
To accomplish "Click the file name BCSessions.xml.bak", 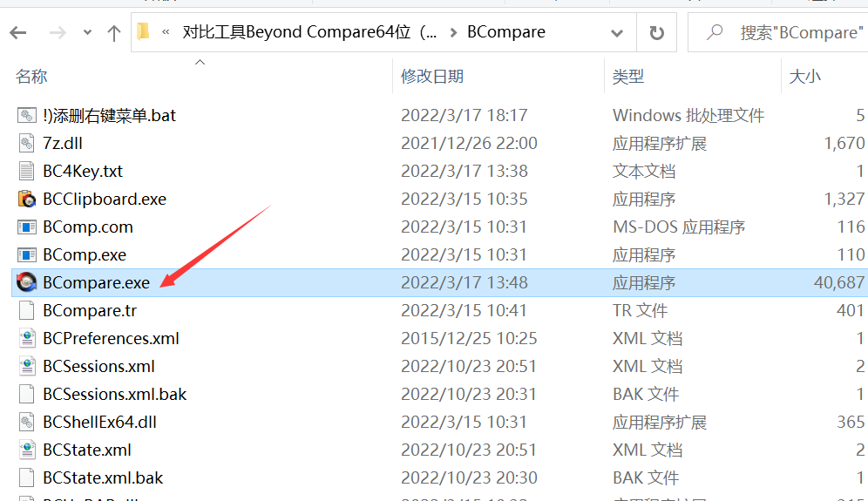I will (114, 394).
